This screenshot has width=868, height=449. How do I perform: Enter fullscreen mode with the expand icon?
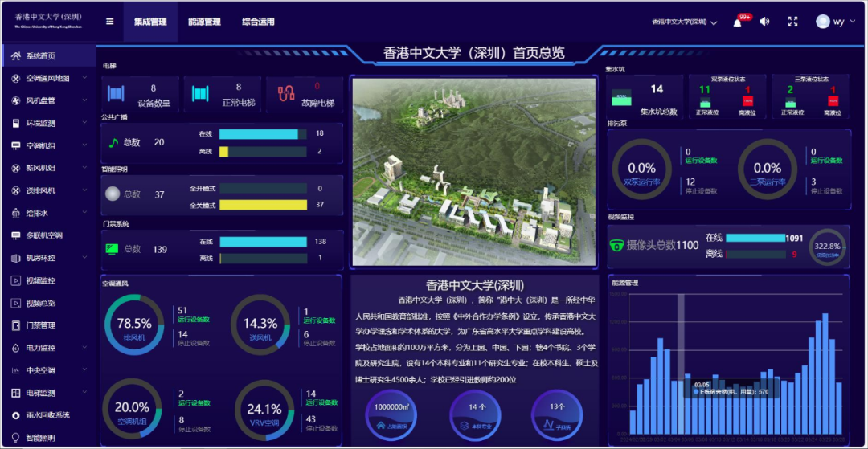[x=792, y=22]
